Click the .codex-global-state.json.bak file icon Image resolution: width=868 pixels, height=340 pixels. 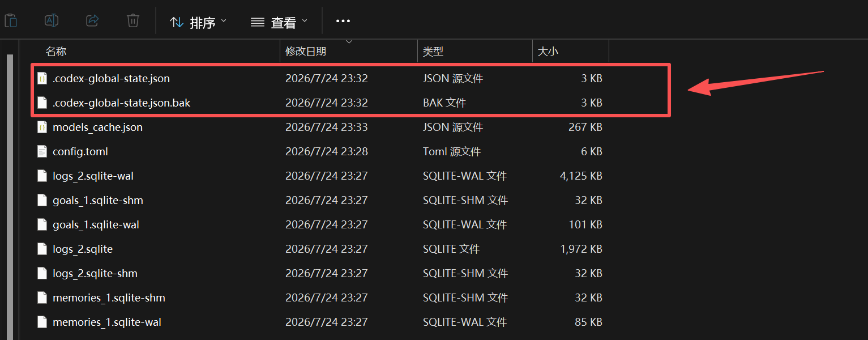tap(42, 103)
